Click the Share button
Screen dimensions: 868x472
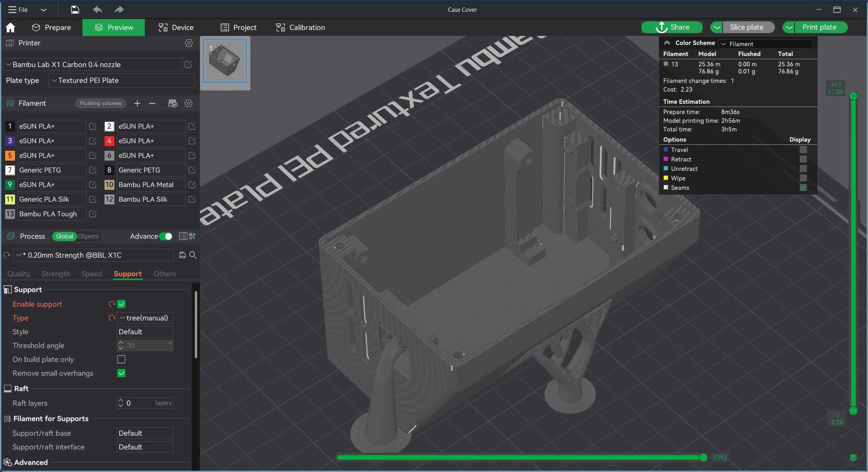(x=672, y=27)
